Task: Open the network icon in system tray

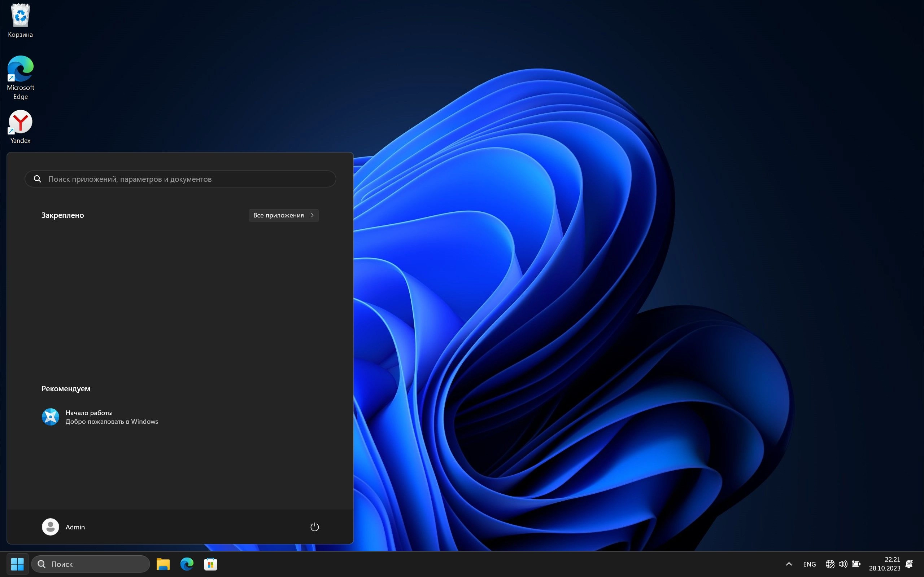Action: tap(830, 564)
